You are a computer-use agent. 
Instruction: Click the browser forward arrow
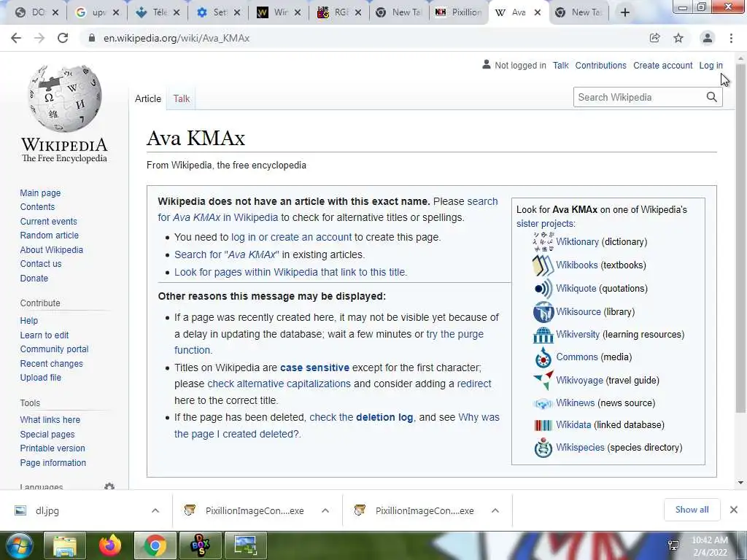click(39, 38)
